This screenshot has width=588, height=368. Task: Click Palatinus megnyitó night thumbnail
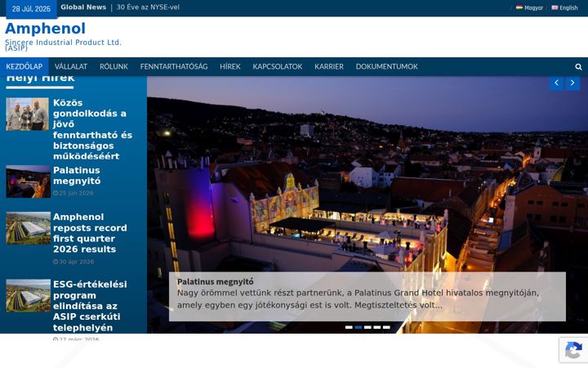click(x=28, y=182)
